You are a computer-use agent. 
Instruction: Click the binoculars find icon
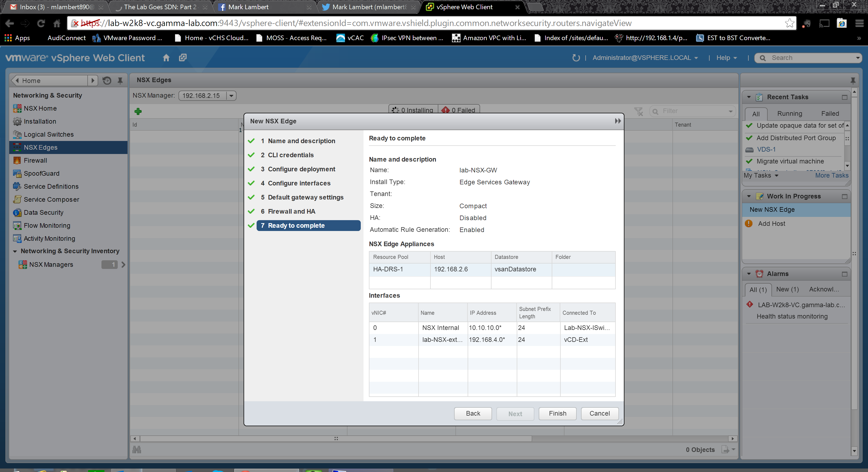(x=137, y=449)
